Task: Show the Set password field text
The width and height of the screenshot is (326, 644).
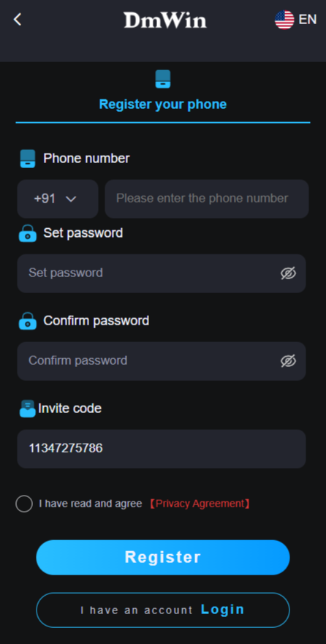Action: [x=288, y=273]
